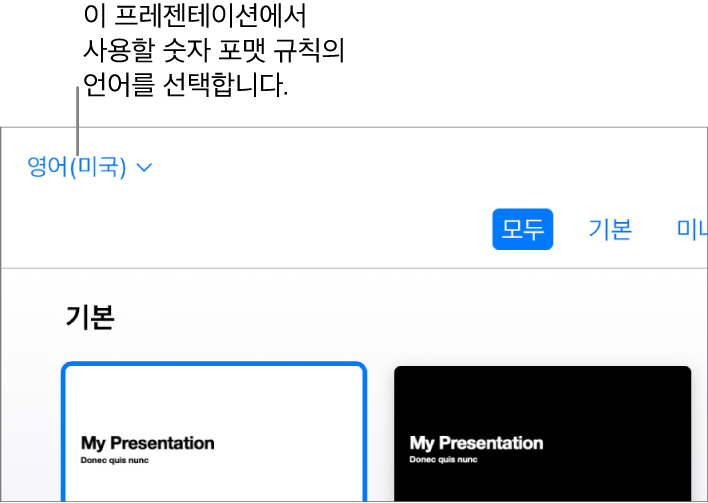This screenshot has height=503, width=708.
Task: Open the partially visible 미니 tab
Action: coord(692,229)
